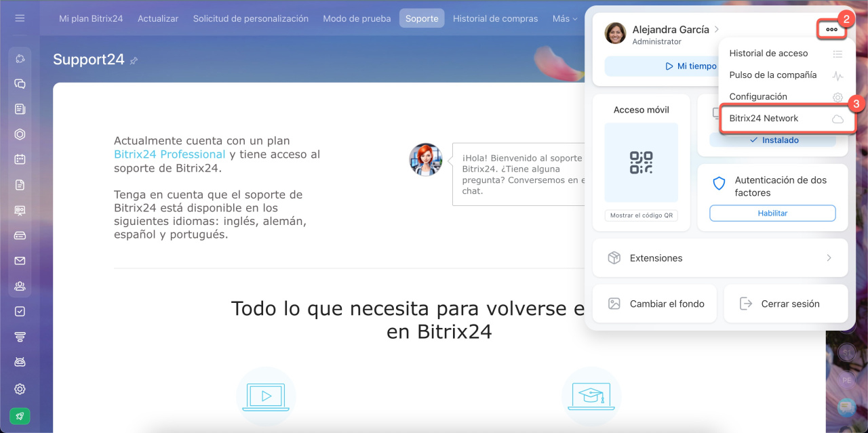868x433 pixels.
Task: Click the support chat welcome message bubble
Action: [x=519, y=174]
